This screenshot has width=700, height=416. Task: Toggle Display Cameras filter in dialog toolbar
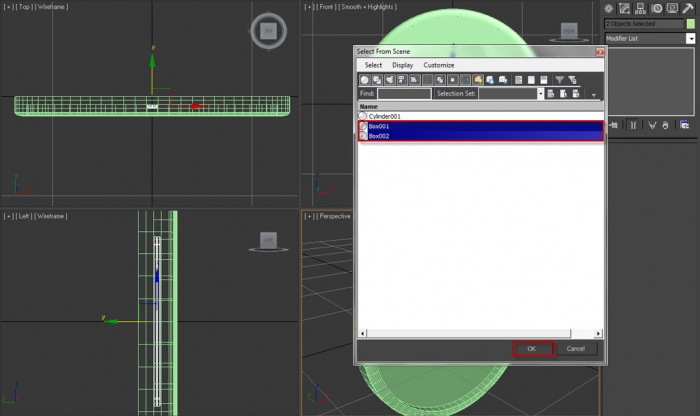(x=402, y=80)
